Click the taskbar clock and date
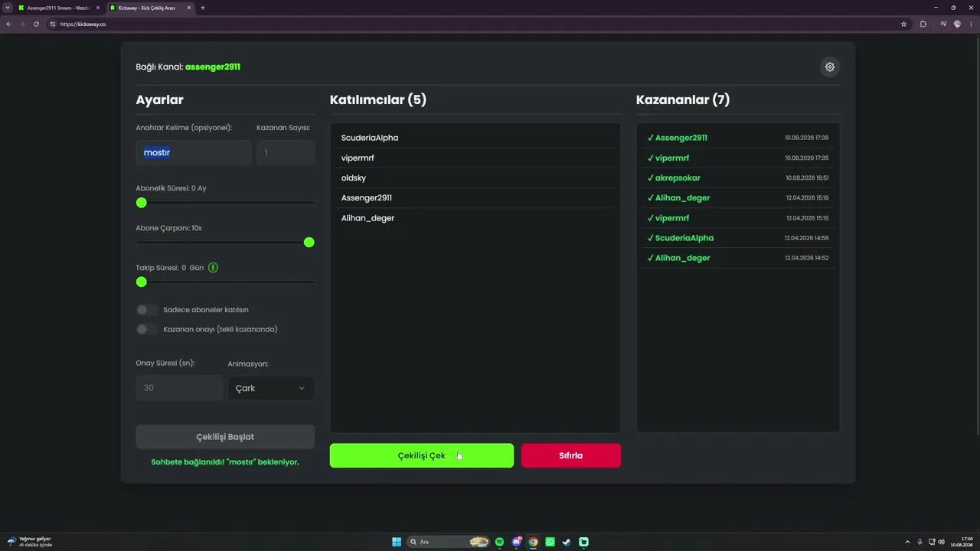Screen dimensions: 980x551 coord(960,542)
